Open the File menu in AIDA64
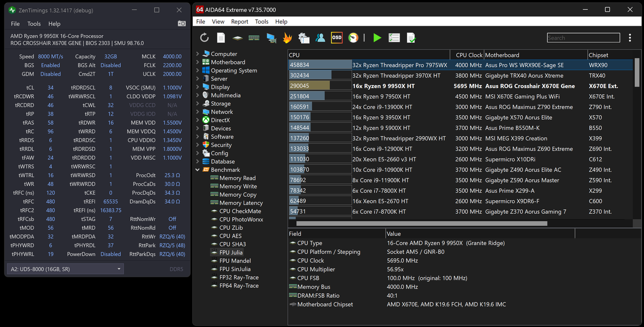 tap(201, 22)
